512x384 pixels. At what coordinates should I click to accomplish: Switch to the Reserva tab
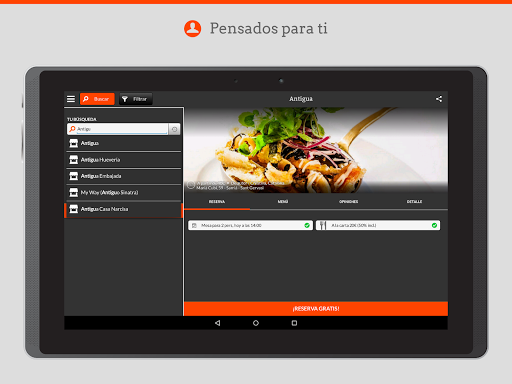coord(217,202)
